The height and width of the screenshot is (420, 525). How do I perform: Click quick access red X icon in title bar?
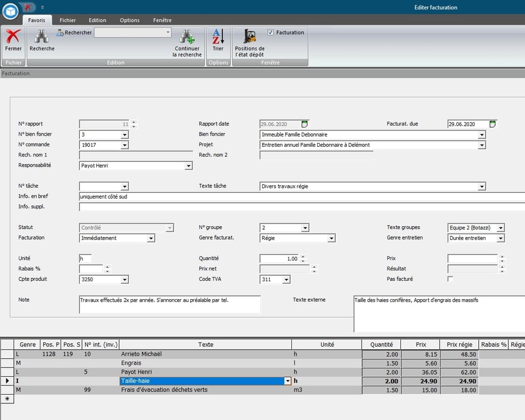[x=28, y=7]
